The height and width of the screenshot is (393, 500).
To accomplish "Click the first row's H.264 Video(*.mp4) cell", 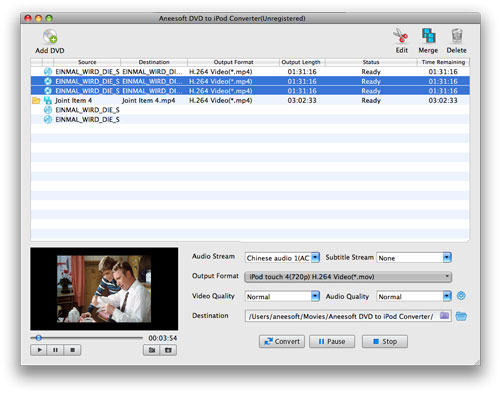I will pyautogui.click(x=221, y=72).
